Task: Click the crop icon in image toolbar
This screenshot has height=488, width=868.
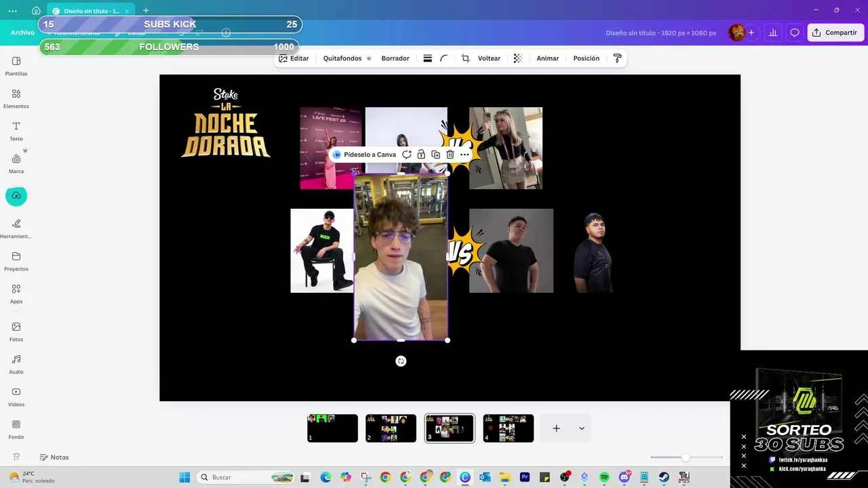Action: coord(465,58)
